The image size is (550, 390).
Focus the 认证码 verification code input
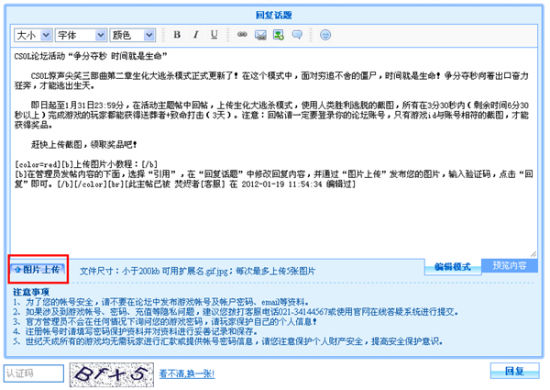click(x=34, y=374)
